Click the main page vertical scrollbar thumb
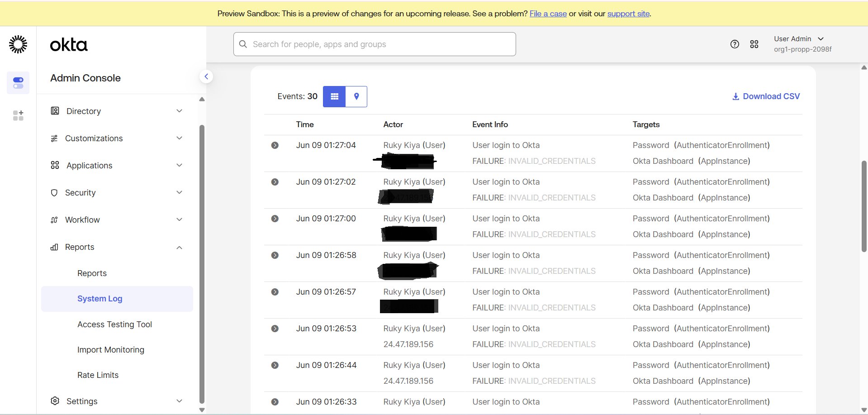 pyautogui.click(x=864, y=206)
